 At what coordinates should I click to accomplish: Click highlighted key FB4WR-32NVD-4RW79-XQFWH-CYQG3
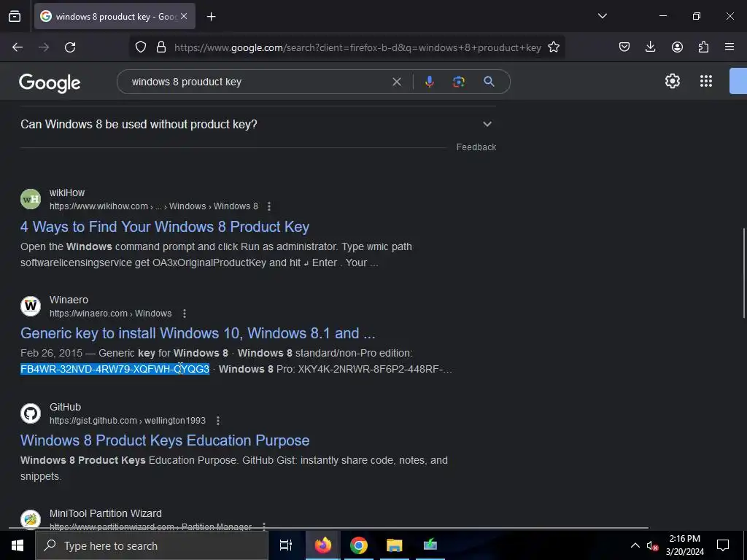click(115, 369)
